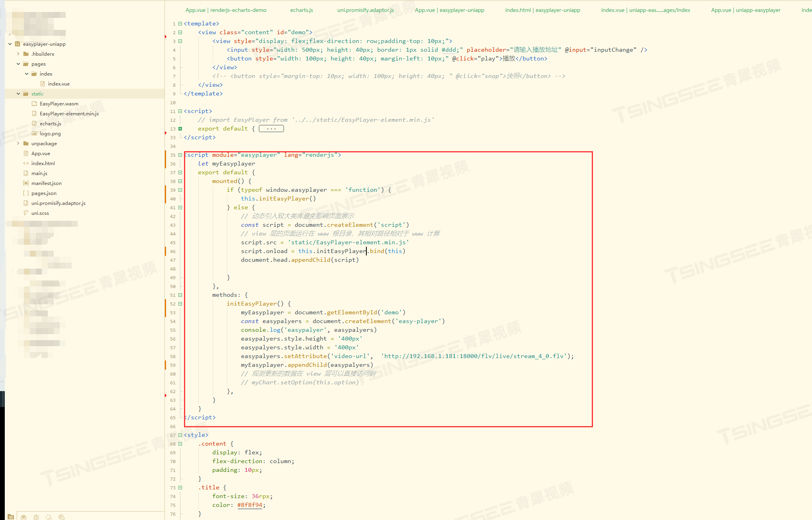Collapse the mounted() fold marker on line 38
The image size is (812, 520).
tap(180, 181)
